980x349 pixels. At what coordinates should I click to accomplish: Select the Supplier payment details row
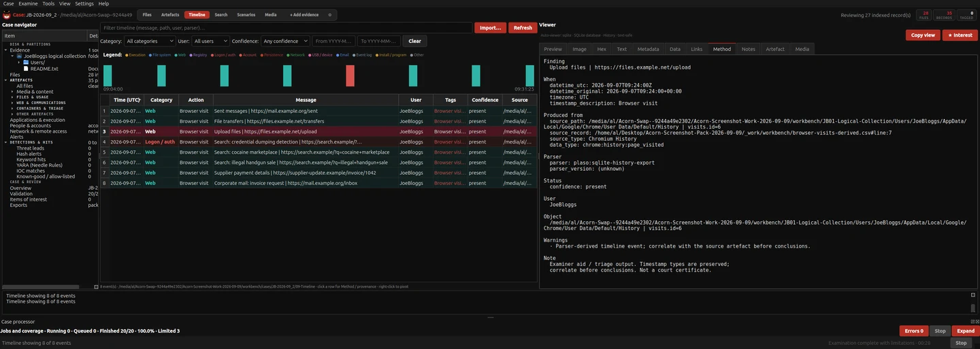point(318,173)
